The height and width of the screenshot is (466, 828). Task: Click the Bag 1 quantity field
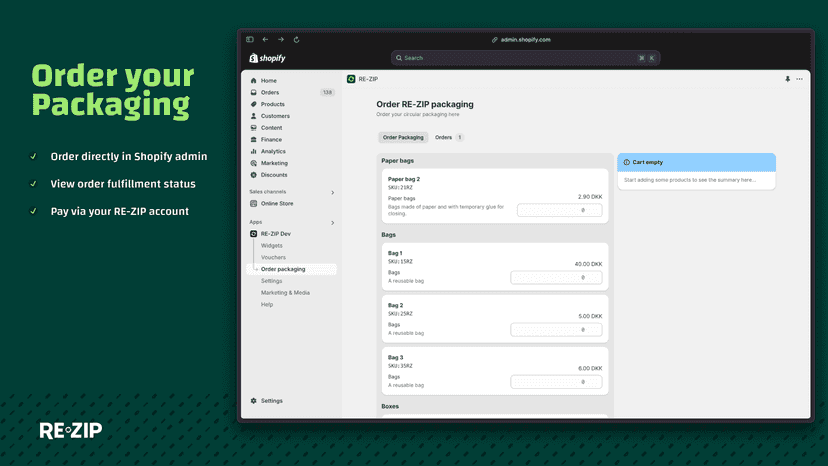(556, 277)
